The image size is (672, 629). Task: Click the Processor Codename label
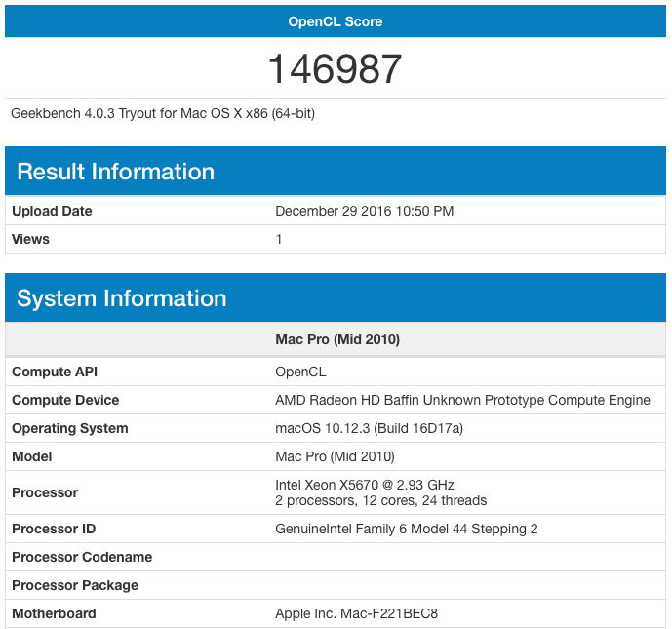82,557
